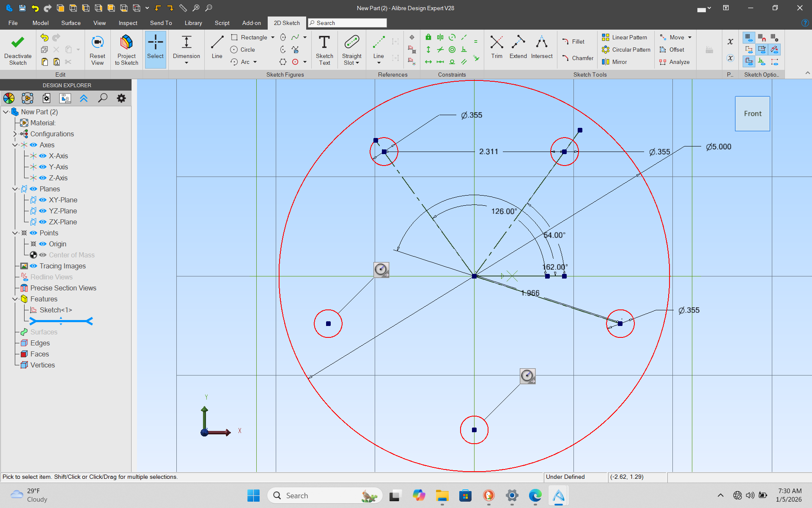812x508 pixels.
Task: Open the color wheel icon in Design Explorer
Action: (x=9, y=98)
